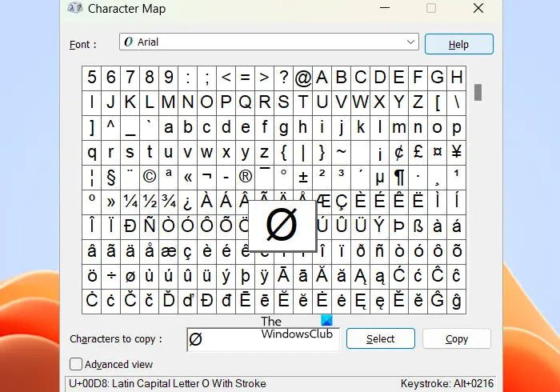The height and width of the screenshot is (392, 560).
Task: Select the left guillemet « cell
Action: (x=188, y=177)
